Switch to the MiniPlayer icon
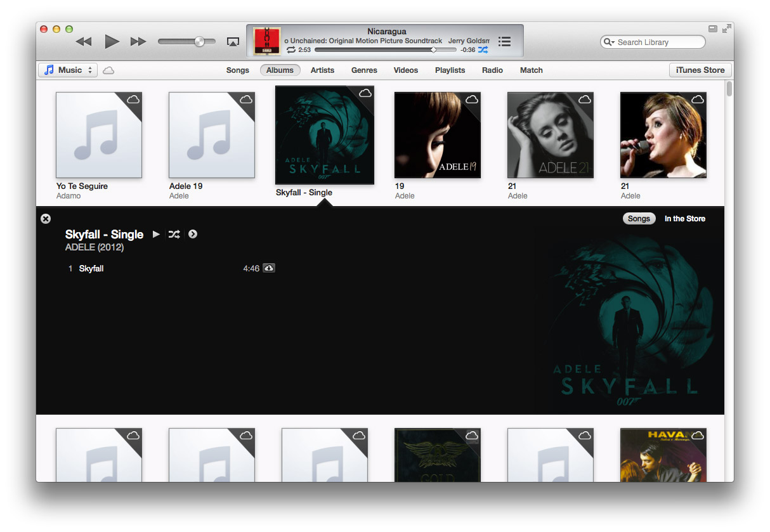770x532 pixels. click(x=713, y=29)
